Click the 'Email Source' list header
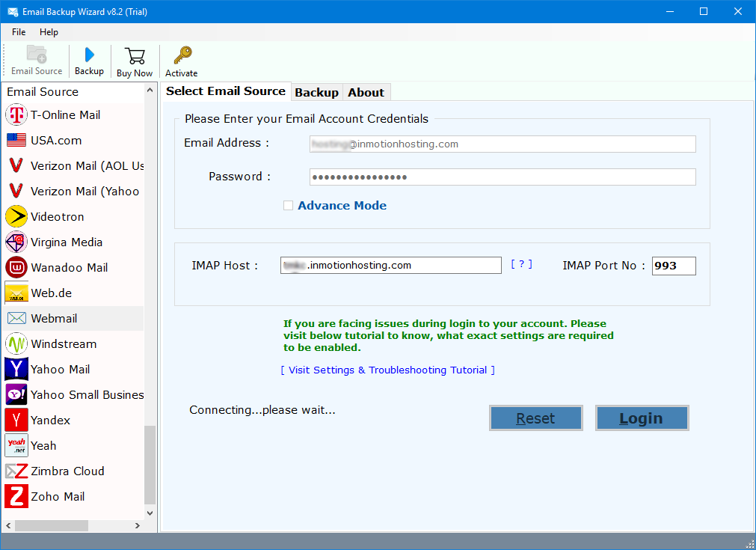The width and height of the screenshot is (756, 550). coord(43,91)
